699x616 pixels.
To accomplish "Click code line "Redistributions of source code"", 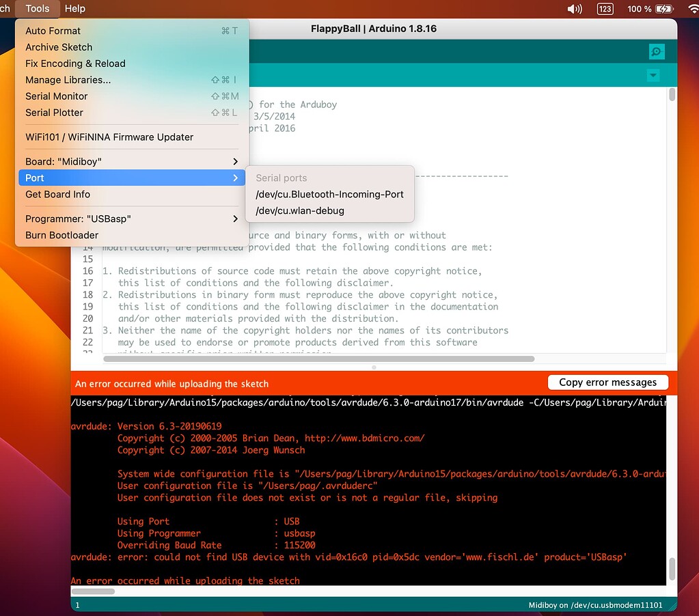I will point(292,271).
